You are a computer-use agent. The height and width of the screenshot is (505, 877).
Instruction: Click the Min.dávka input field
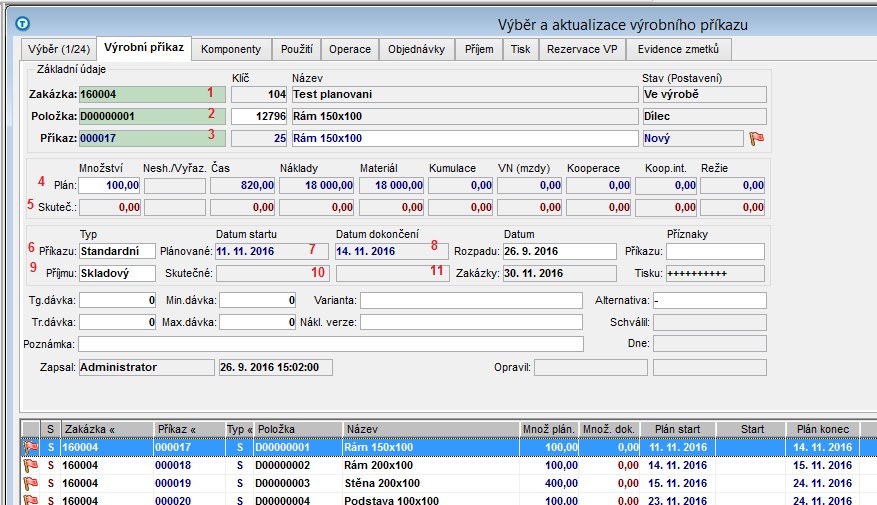(x=257, y=300)
